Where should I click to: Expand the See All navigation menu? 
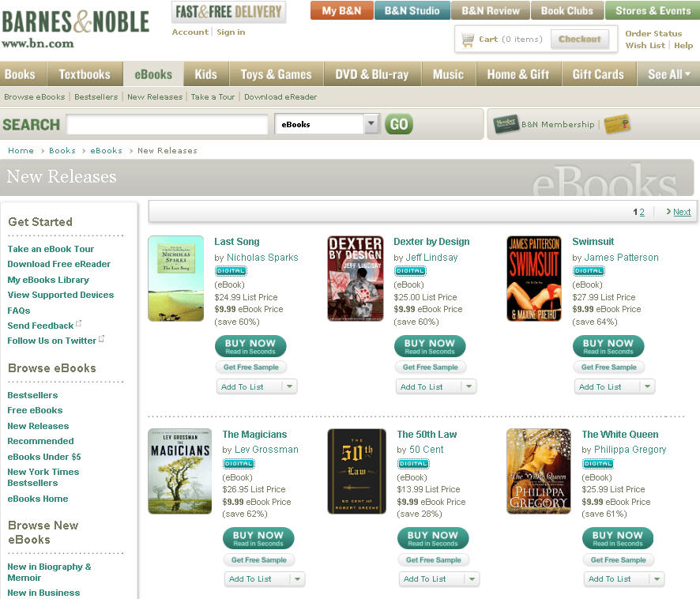(668, 74)
